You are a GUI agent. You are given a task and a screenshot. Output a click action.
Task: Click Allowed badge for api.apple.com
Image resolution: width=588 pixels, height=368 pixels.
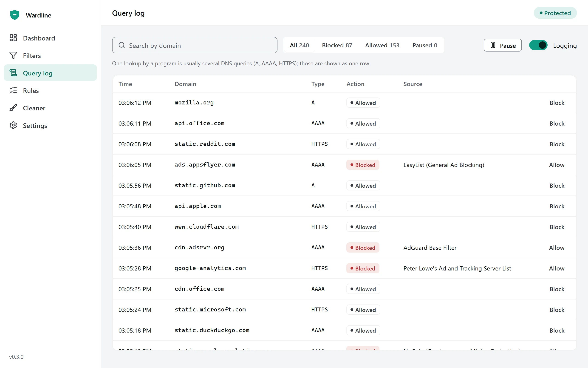tap(363, 206)
